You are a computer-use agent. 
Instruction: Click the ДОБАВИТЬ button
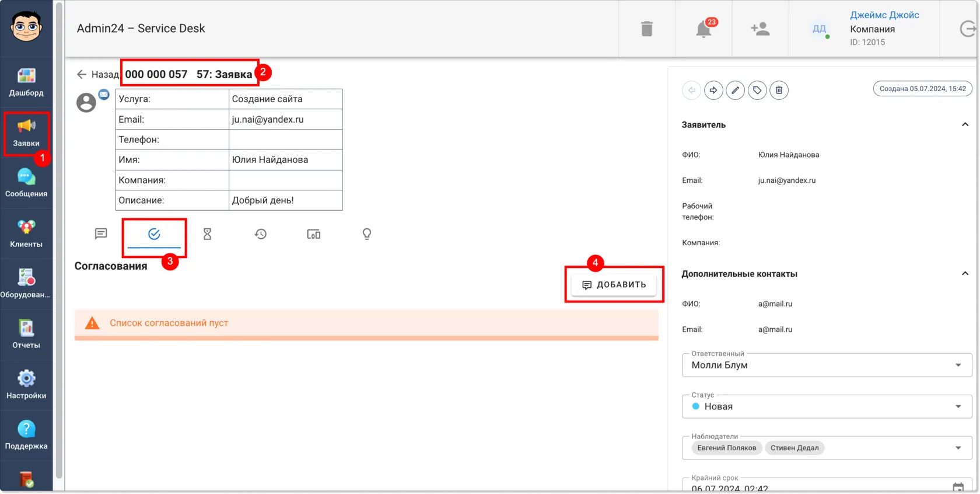614,284
